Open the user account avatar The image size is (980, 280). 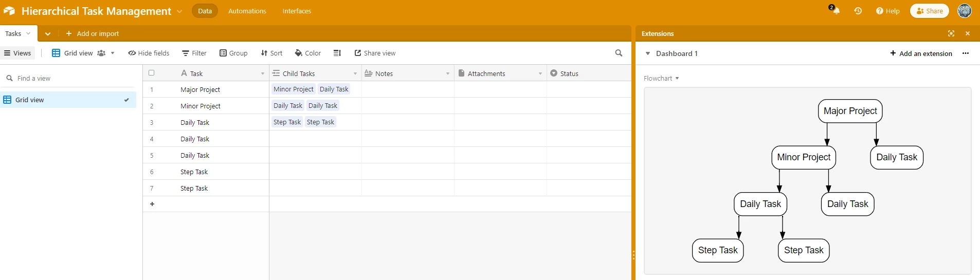click(965, 11)
